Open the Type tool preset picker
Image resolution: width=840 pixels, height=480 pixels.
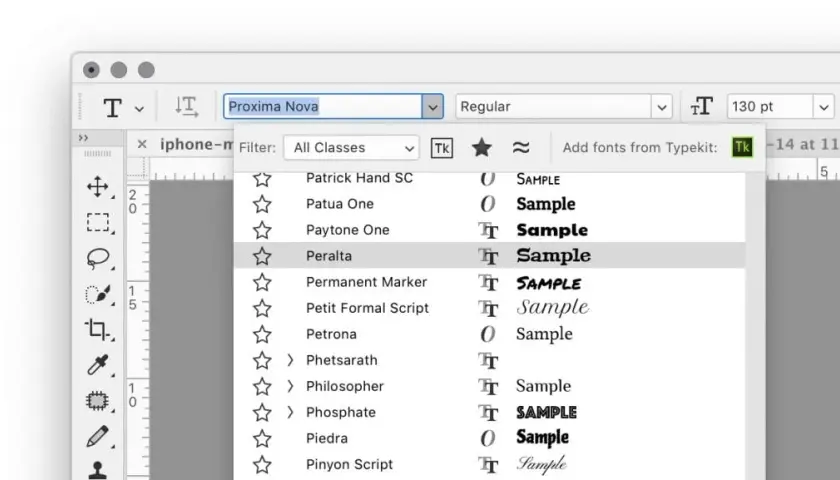pos(112,108)
